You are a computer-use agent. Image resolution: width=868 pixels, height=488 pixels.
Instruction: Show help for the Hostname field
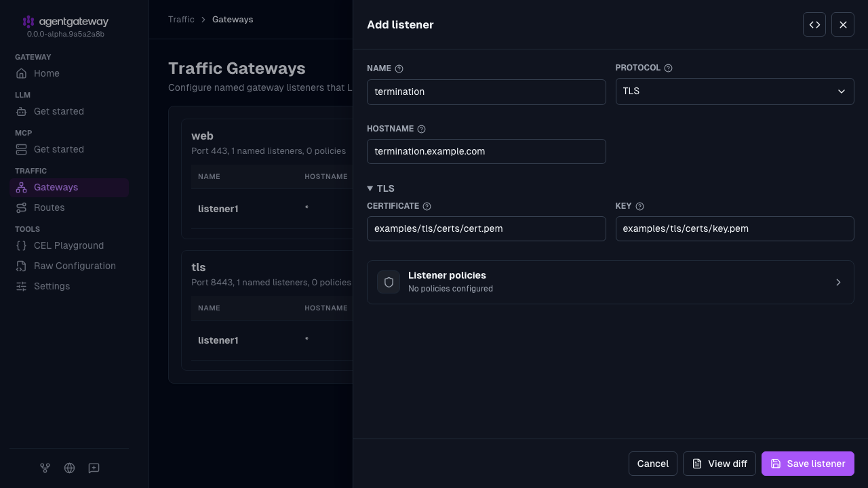421,129
